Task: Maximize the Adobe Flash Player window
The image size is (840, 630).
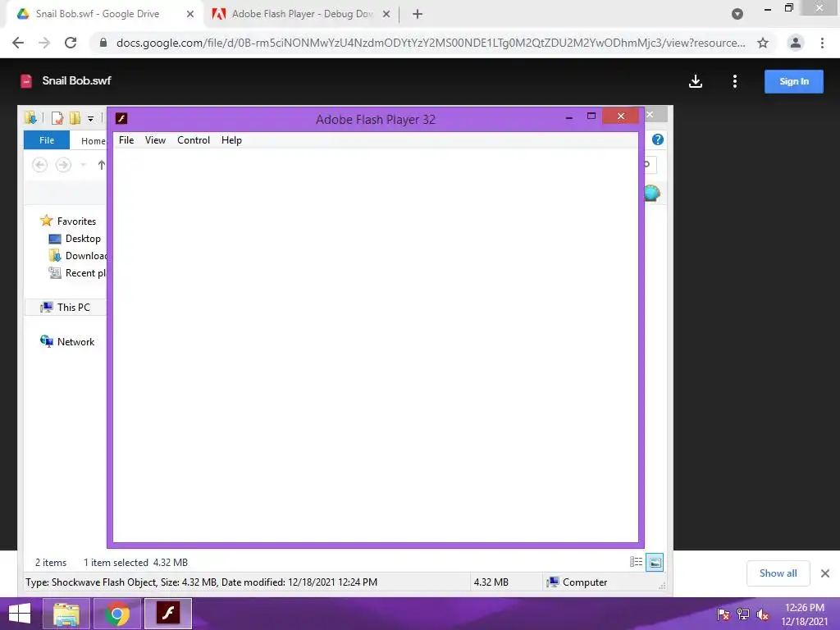Action: click(591, 116)
